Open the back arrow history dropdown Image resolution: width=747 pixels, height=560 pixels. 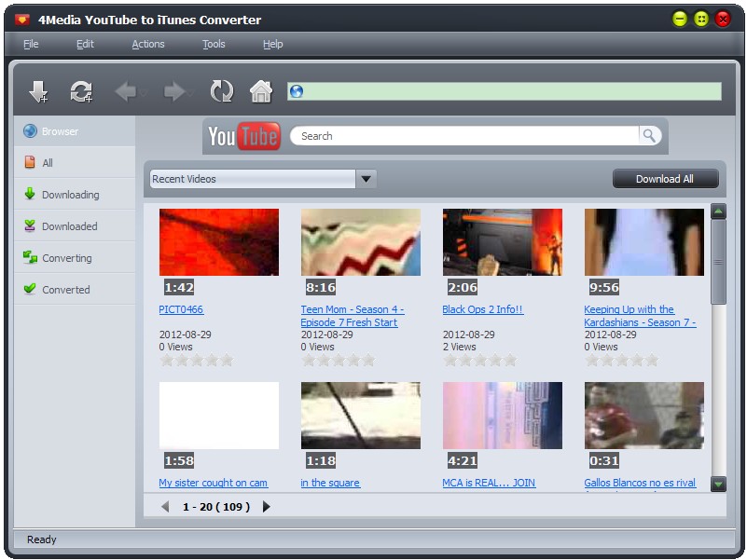(143, 92)
